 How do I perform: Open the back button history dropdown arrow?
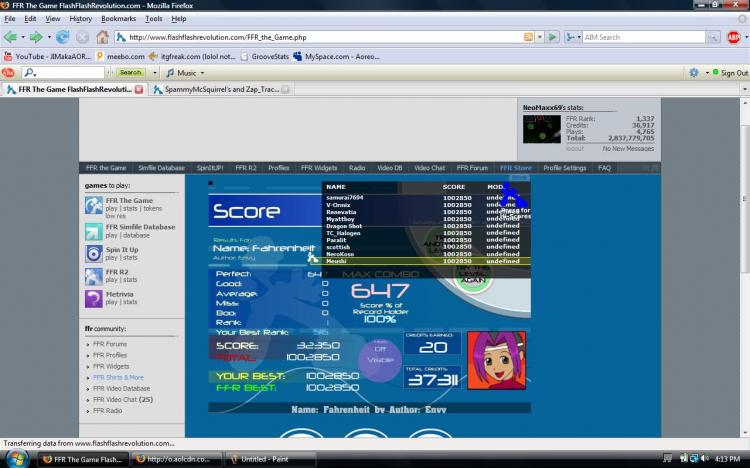[x=23, y=37]
